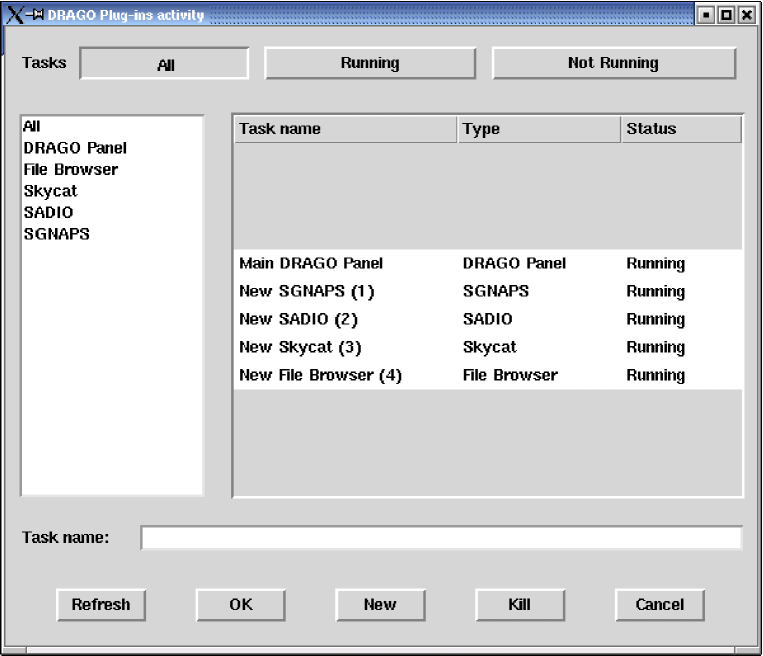Image resolution: width=763 pixels, height=656 pixels.
Task: Sort by the Task name column header
Action: [345, 129]
